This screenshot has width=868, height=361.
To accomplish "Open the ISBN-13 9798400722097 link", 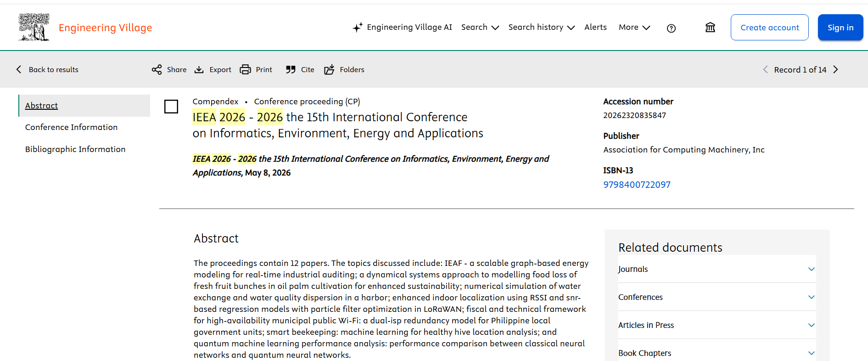I will [x=637, y=185].
